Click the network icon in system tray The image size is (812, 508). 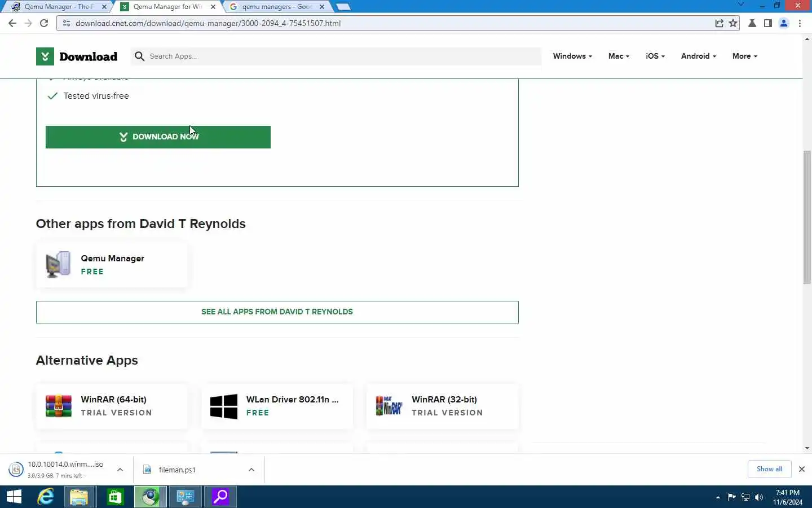pyautogui.click(x=745, y=497)
